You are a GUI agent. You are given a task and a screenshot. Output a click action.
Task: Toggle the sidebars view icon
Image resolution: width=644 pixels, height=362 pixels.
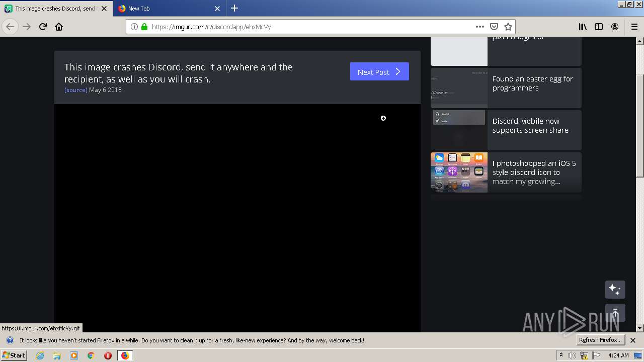point(599,27)
